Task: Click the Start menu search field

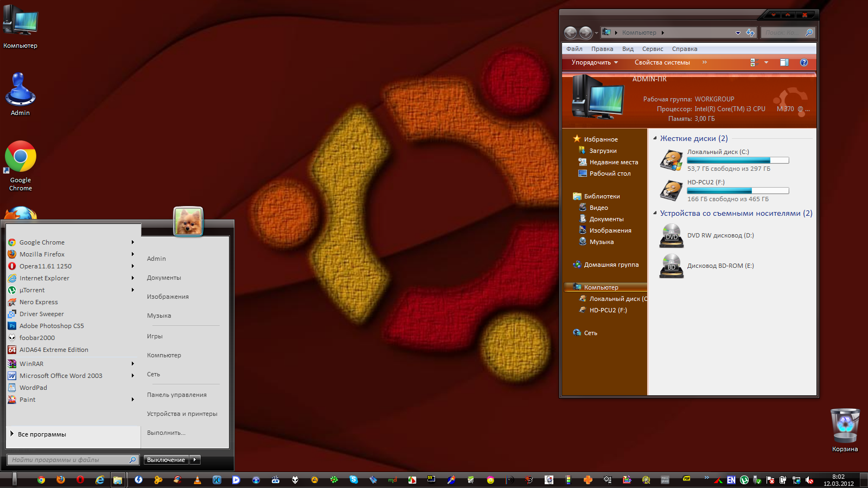Action: click(x=69, y=460)
